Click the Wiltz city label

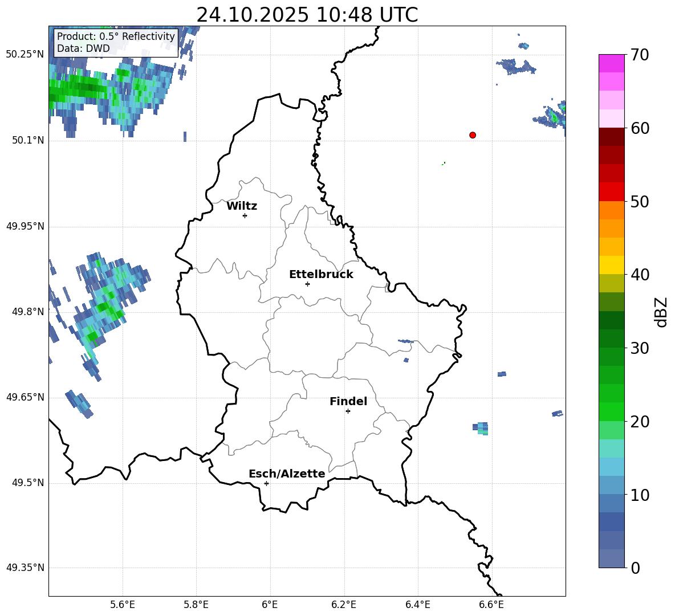point(242,206)
